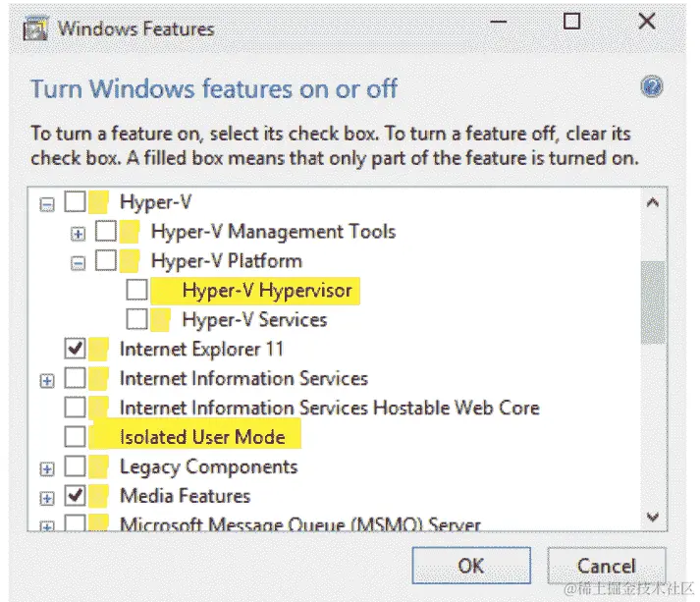
Task: Enable the Isolated User Mode checkbox
Action: click(x=75, y=437)
